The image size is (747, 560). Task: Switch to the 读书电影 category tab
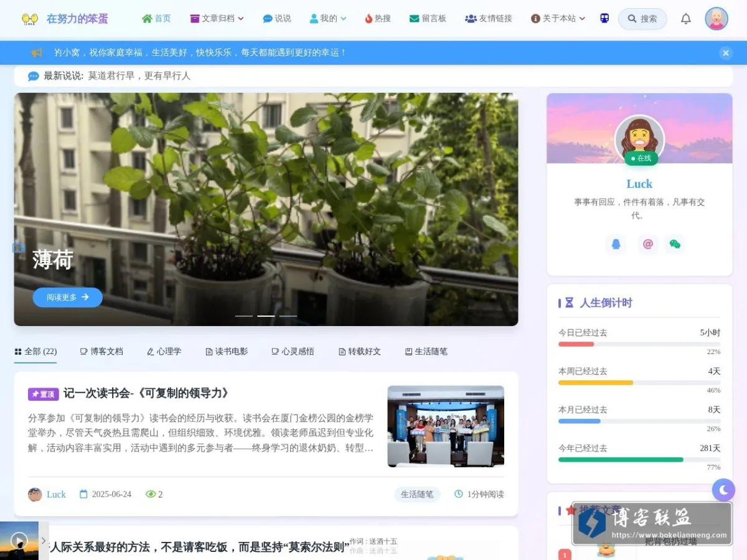pos(227,352)
